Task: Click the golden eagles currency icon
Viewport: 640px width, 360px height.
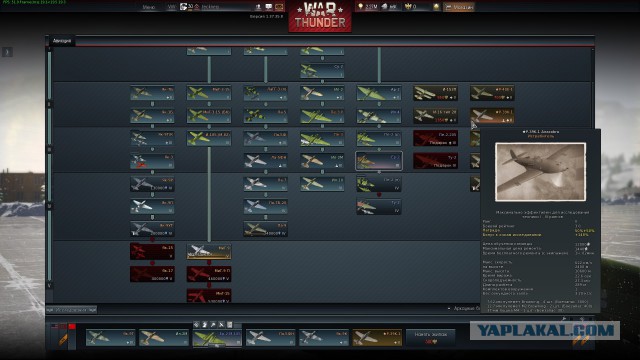Action: tap(385, 7)
